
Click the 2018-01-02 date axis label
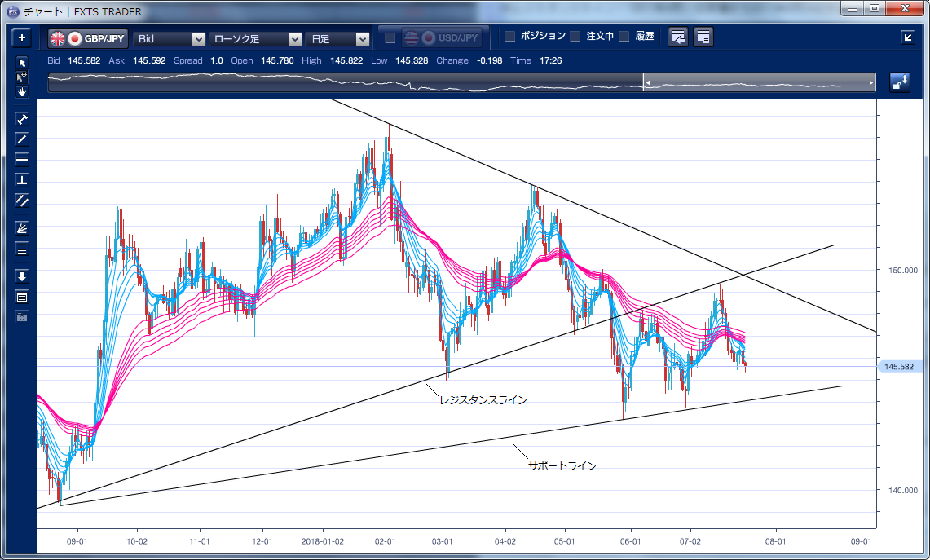323,541
